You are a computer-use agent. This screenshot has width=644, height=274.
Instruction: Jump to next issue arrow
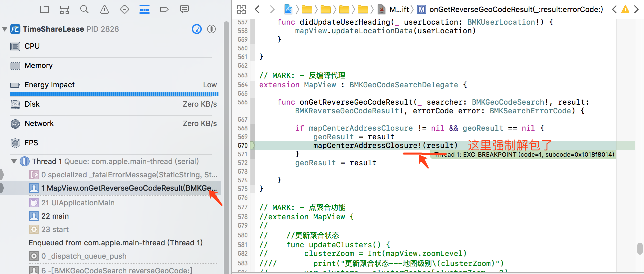[636, 9]
